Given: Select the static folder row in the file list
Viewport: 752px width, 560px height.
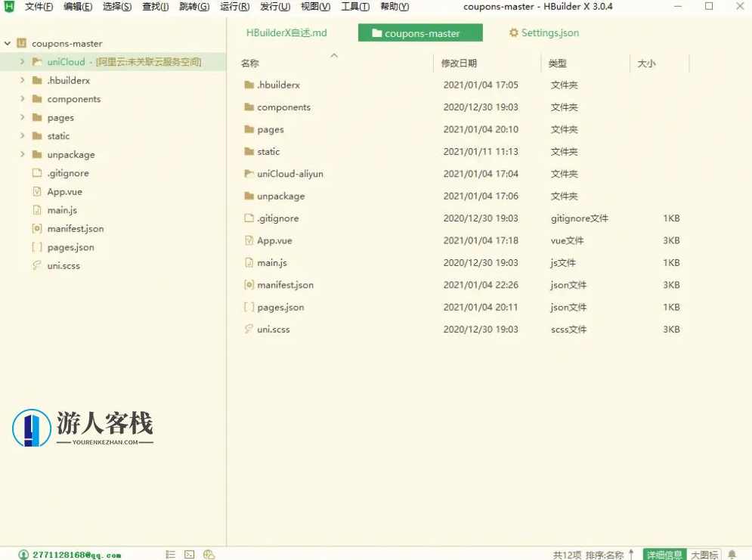Looking at the screenshot, I should (x=269, y=151).
